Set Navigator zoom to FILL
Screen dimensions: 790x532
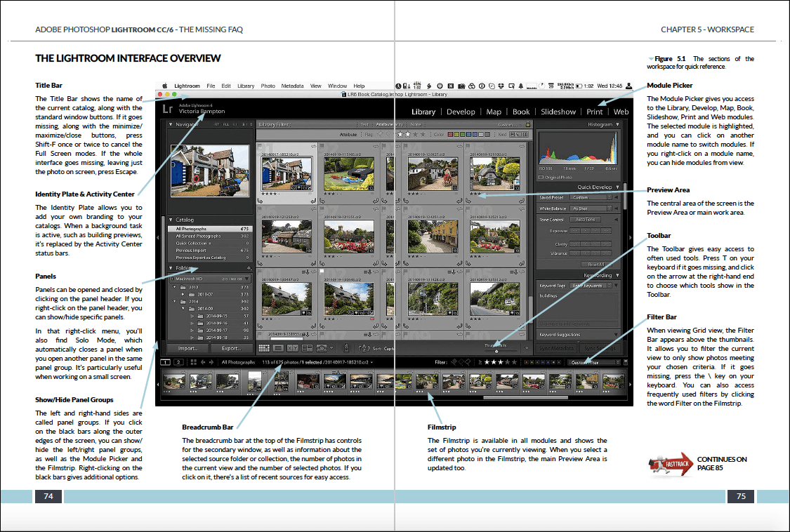point(226,124)
